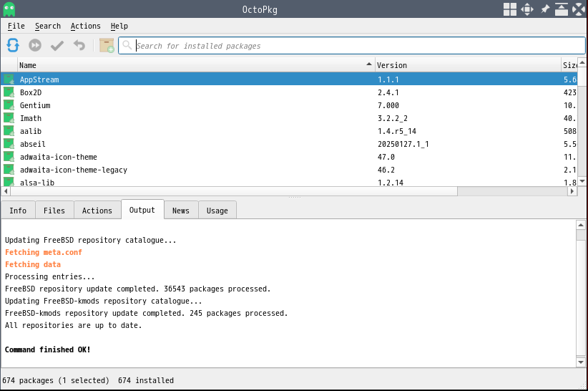The width and height of the screenshot is (588, 391).
Task: Click the 'Fetching data' output line
Action: point(33,264)
